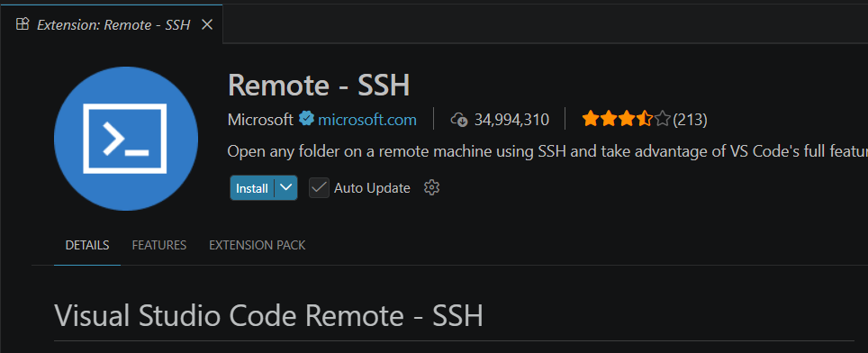This screenshot has width=868, height=353.
Task: Click the install count cloud icon
Action: point(459,120)
